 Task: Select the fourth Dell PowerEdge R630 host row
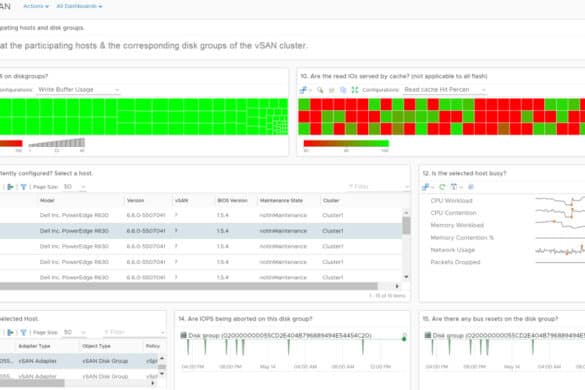click(x=201, y=262)
